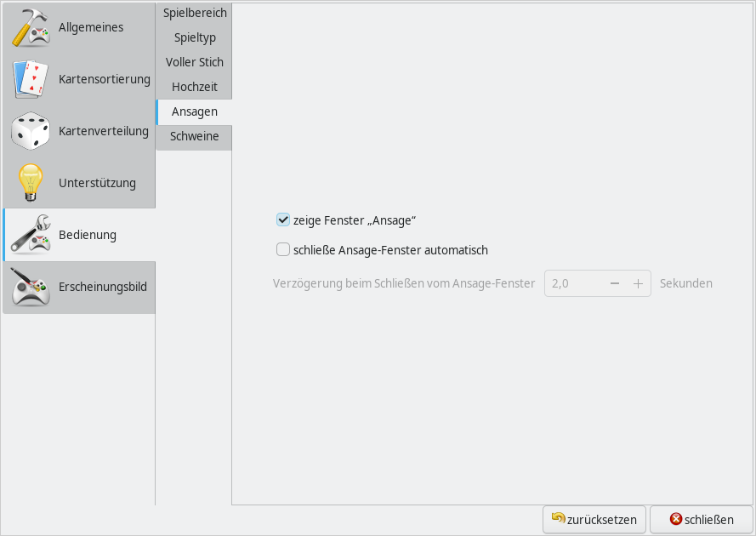Image resolution: width=756 pixels, height=536 pixels.
Task: Click the hammer and gamepad Allgemeines icon
Action: tap(31, 28)
